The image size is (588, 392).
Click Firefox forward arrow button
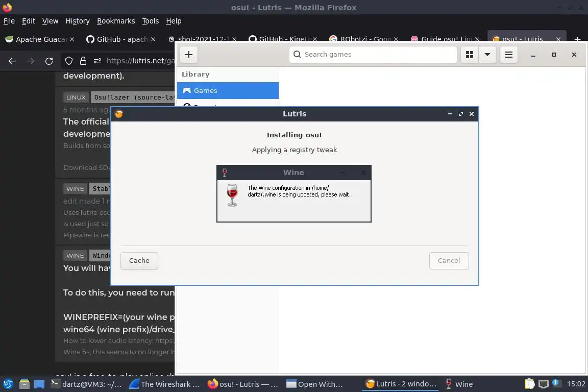(x=31, y=61)
